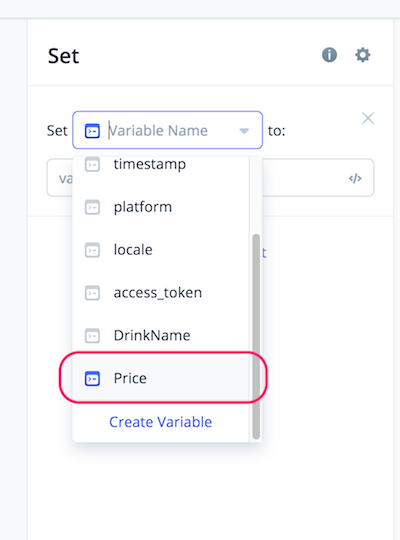Select the platform variable option
The width and height of the screenshot is (400, 540).
[161, 207]
